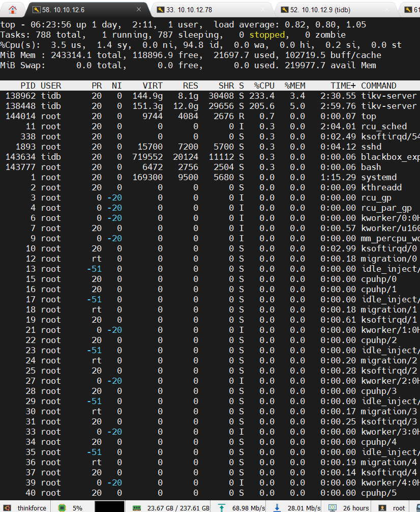Open the home tab icon
Screen dimensions: 420x512
[x=12, y=10]
